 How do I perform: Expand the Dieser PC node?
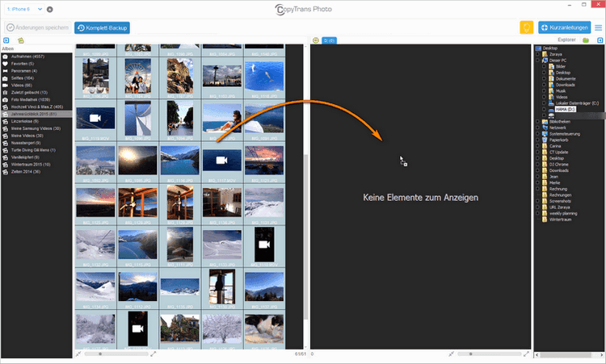[537, 61]
